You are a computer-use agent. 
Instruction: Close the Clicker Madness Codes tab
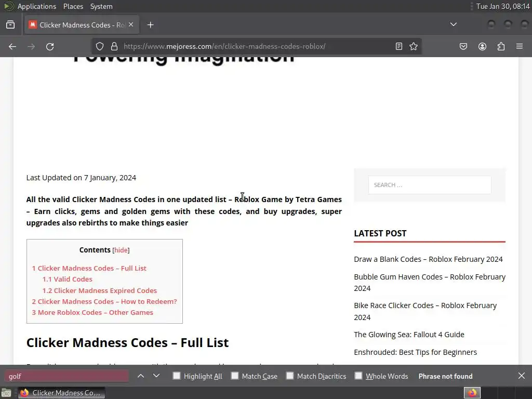tap(131, 25)
